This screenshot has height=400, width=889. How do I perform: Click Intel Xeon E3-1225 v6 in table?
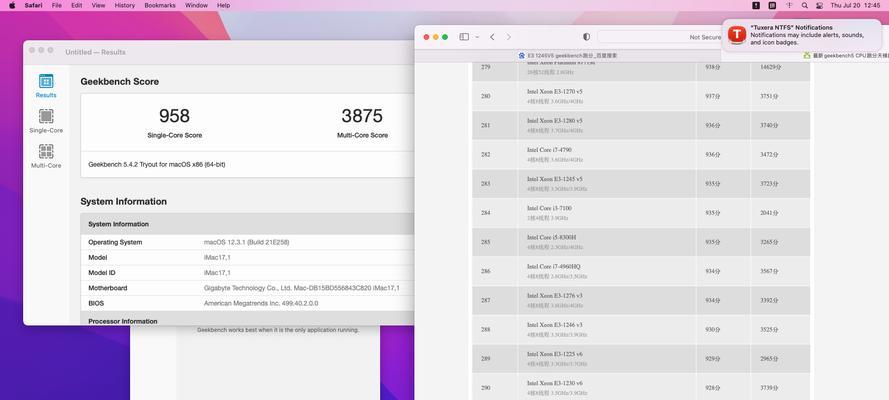[x=554, y=354]
